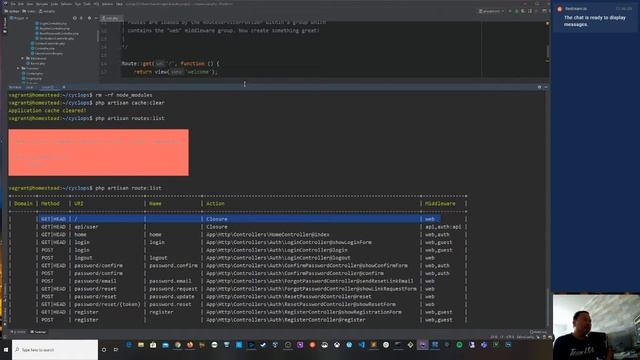The height and width of the screenshot is (360, 640).
Task: Click the red error message block
Action: pos(98,152)
